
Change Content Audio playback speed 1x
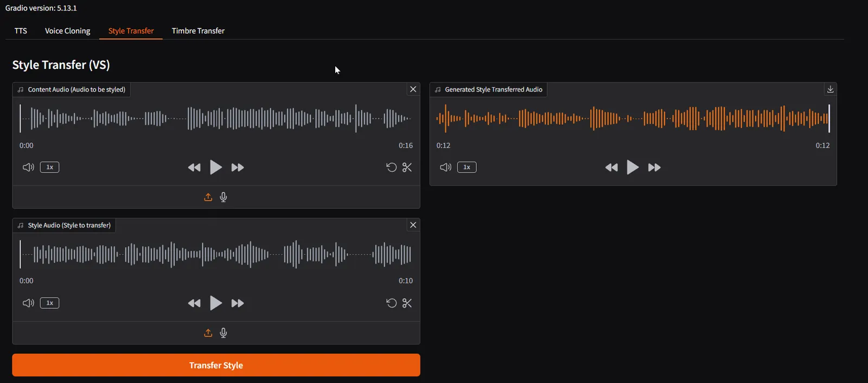(49, 167)
